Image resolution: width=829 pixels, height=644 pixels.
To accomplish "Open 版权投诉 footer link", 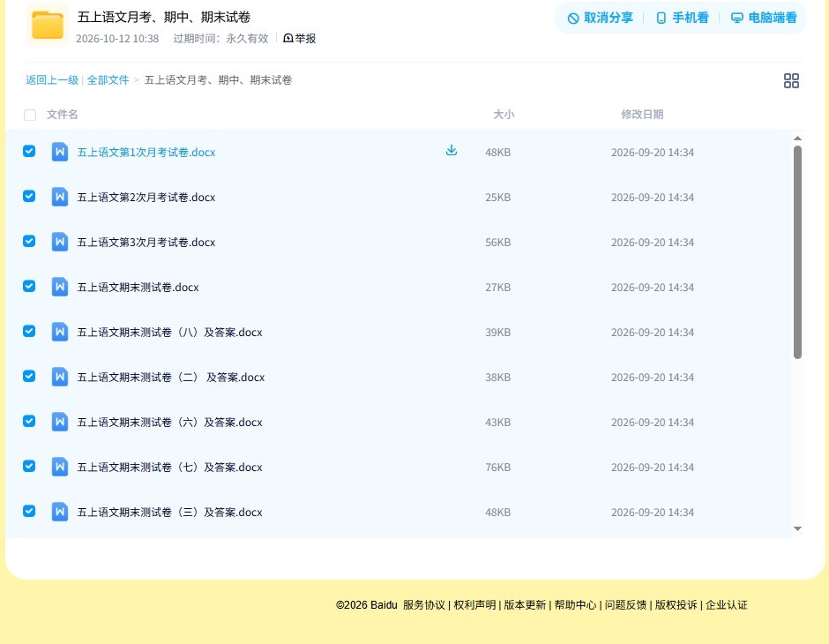I will pos(676,605).
